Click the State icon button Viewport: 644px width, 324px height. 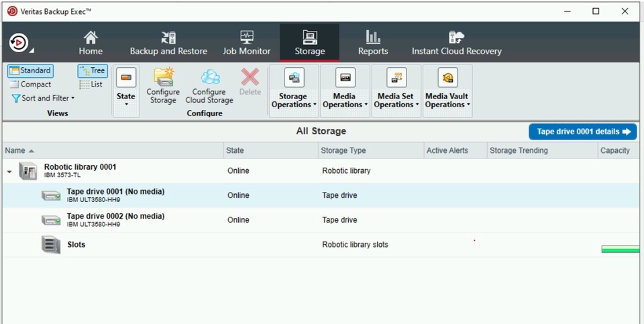[x=126, y=78]
